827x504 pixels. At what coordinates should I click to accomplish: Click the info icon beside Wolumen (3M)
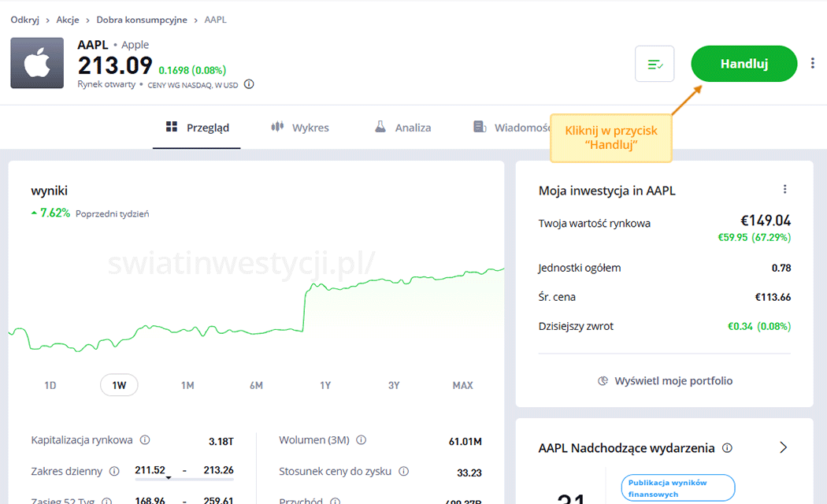click(x=362, y=439)
